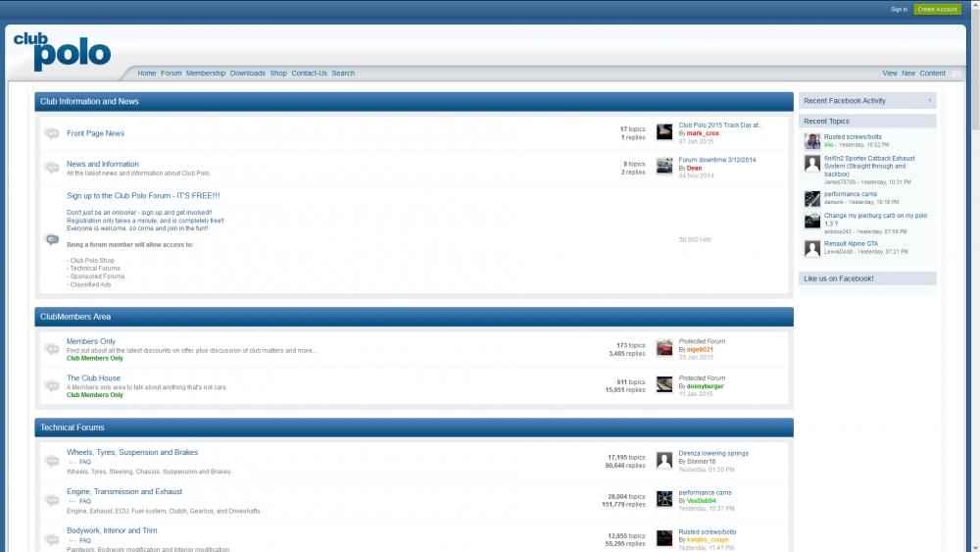Open the avatar in the Members Only row
The image size is (980, 552).
pyautogui.click(x=664, y=348)
